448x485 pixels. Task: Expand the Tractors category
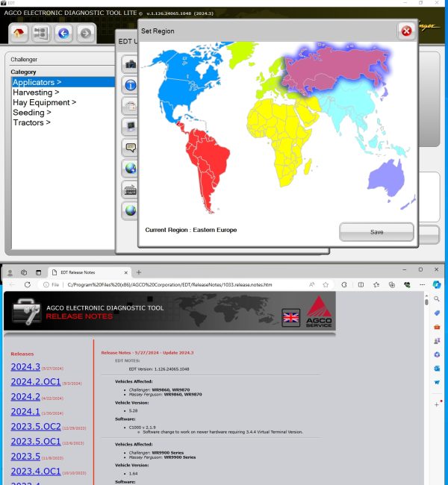pos(31,122)
